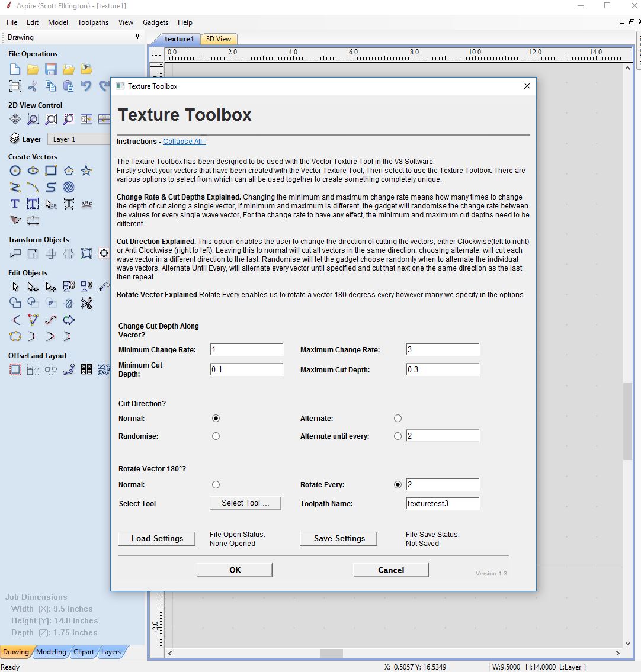This screenshot has height=672, width=641.
Task: Select Normal cut direction radio
Action: 216,418
